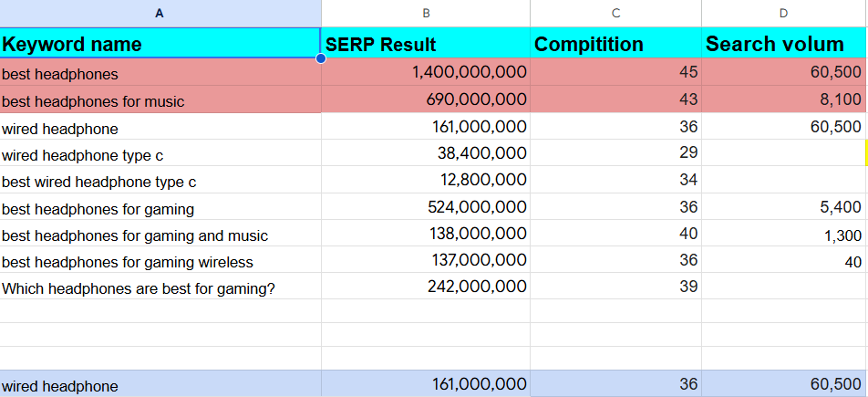Click the blue fill handle on Keyword name cell
The image size is (868, 397).
click(321, 58)
